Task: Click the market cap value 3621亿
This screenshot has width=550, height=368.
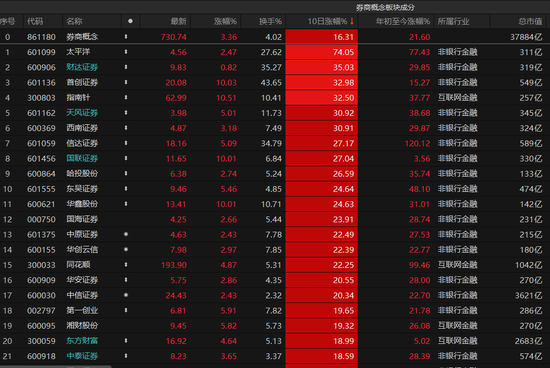Action: point(529,295)
